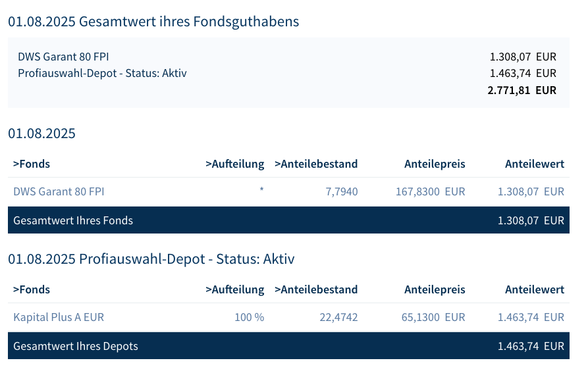Expand >Aufteilung column in the DWS Garant table
The width and height of the screenshot is (588, 369).
[235, 164]
